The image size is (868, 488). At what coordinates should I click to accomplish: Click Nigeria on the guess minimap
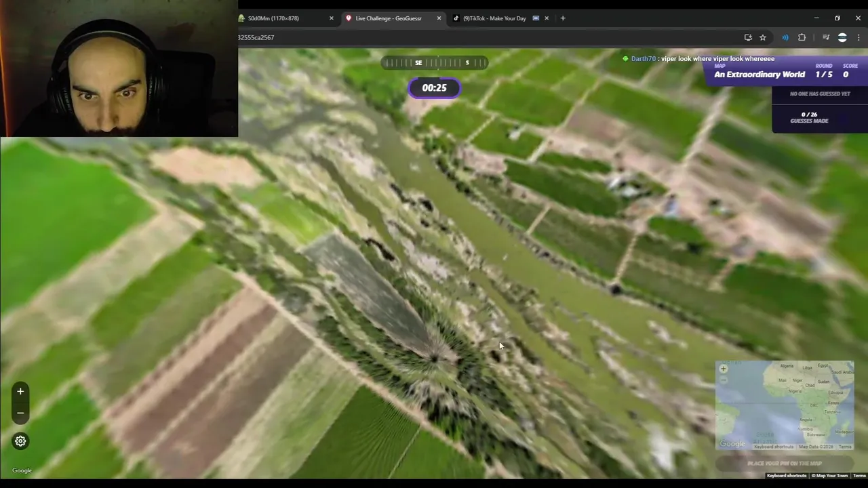[795, 391]
